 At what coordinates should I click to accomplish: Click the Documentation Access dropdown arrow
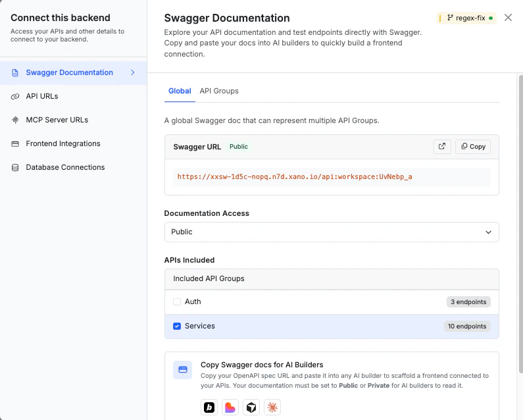[x=488, y=232]
